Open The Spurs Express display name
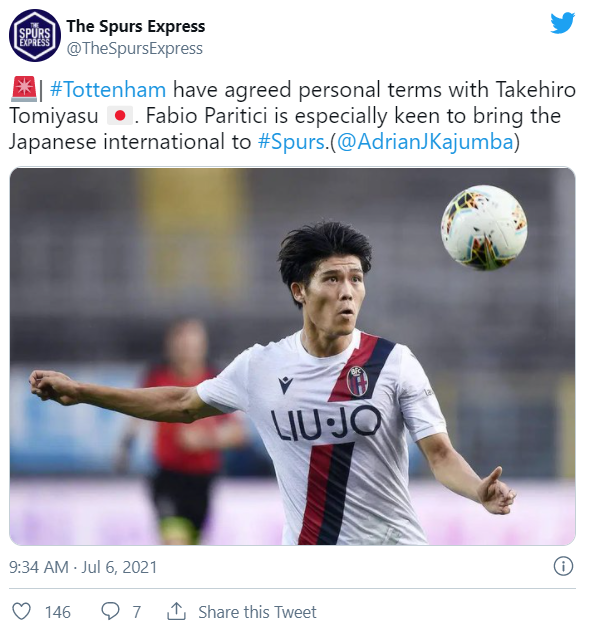Screen dimensions: 590x626 coord(136,26)
